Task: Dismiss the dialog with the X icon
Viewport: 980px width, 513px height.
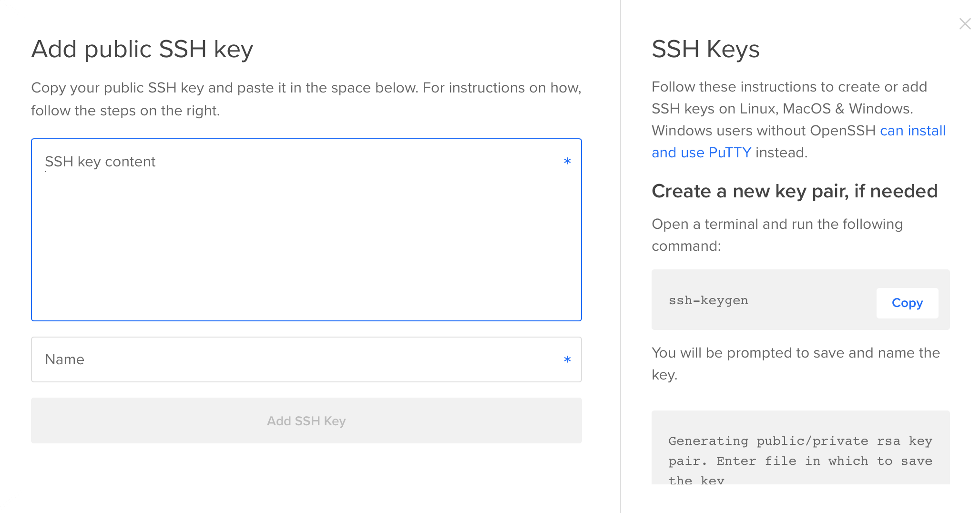Action: coord(965,23)
